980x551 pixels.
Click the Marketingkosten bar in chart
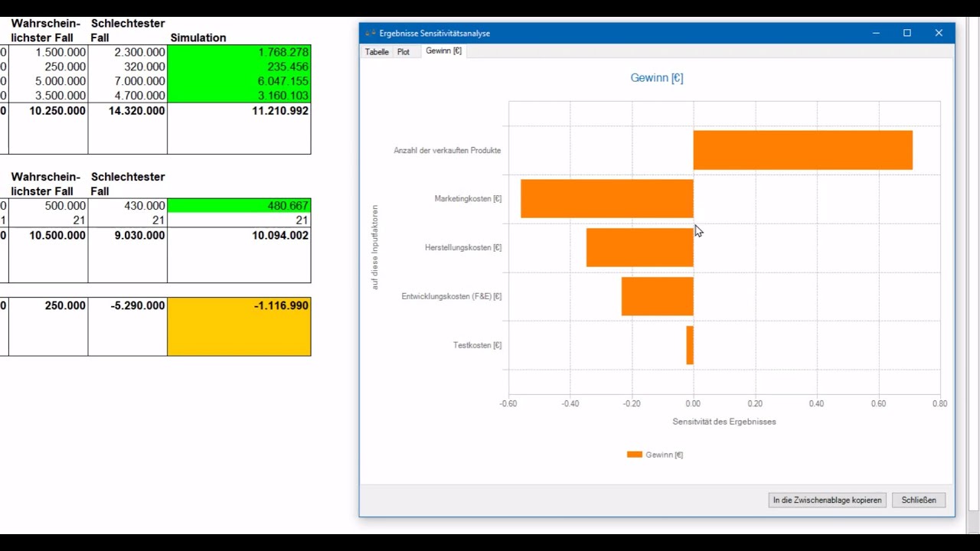[607, 199]
